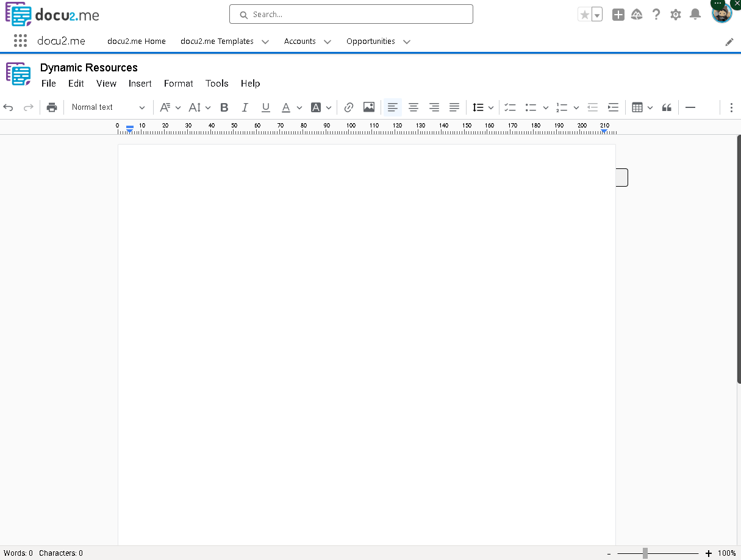Open the View menu
This screenshot has width=741, height=560.
[106, 84]
